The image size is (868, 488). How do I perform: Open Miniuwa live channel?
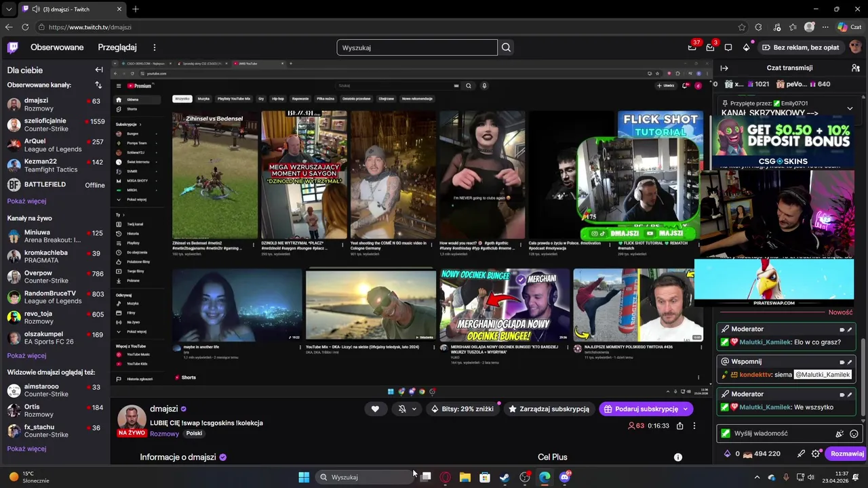pyautogui.click(x=55, y=236)
